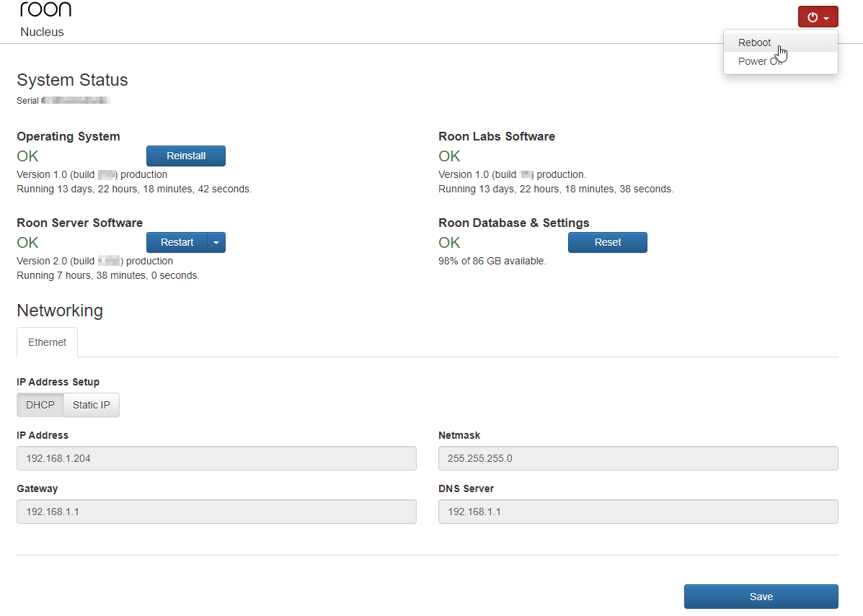This screenshot has width=863, height=616.
Task: Select Power Off from the power menu
Action: click(x=757, y=61)
